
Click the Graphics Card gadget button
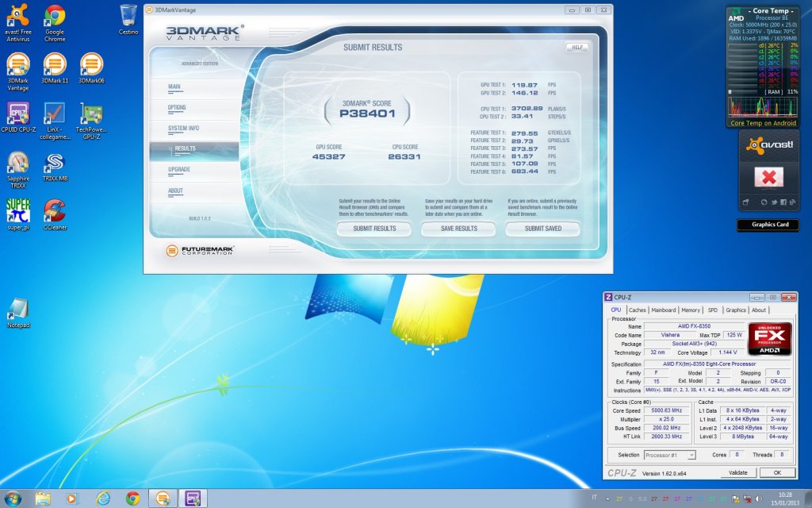click(x=768, y=225)
